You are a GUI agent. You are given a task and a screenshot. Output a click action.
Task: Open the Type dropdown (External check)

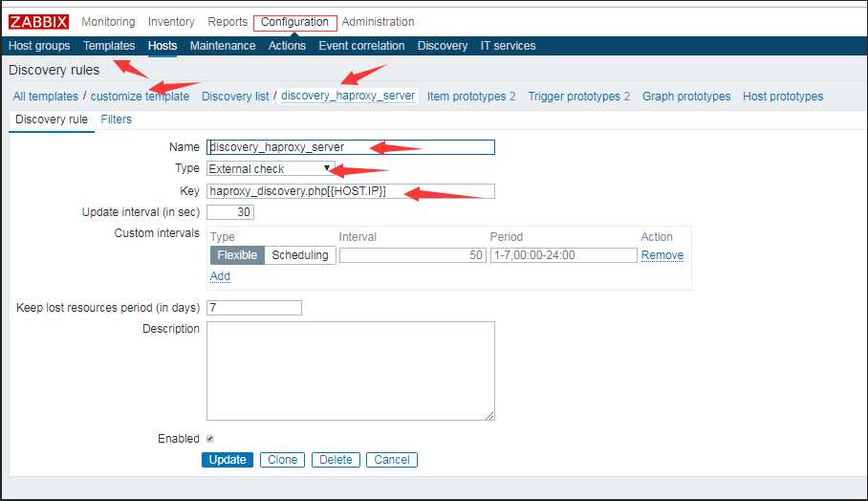271,169
